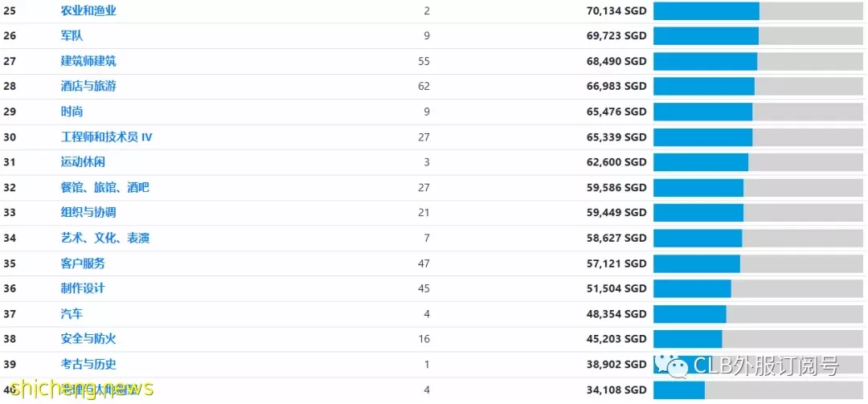This screenshot has width=868, height=404.
Task: Open the 农业和渔业 category link
Action: click(88, 10)
